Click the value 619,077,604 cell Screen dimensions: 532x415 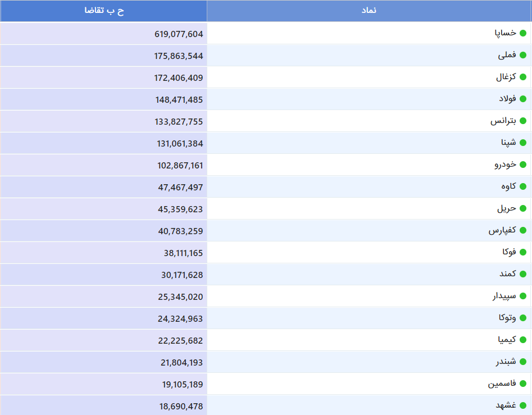179,34
